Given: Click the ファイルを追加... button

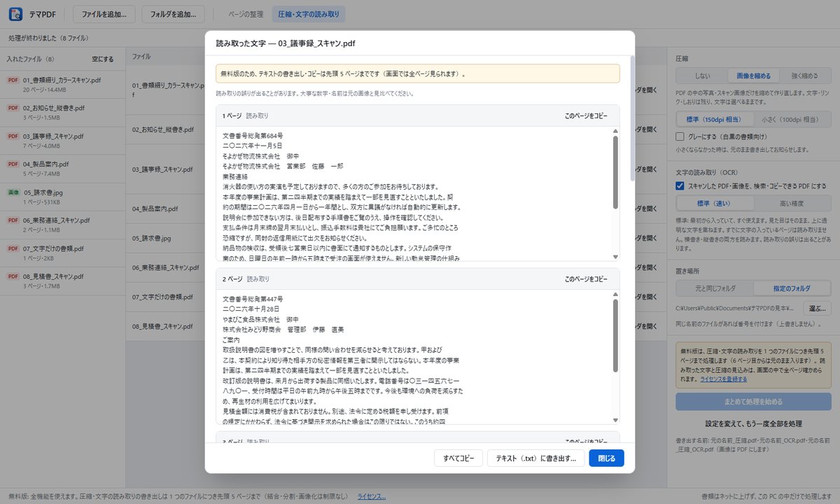Looking at the screenshot, I should click(104, 14).
